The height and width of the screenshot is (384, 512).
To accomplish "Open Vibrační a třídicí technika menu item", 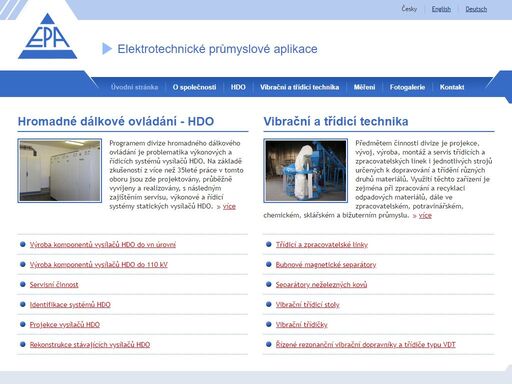I will click(299, 87).
